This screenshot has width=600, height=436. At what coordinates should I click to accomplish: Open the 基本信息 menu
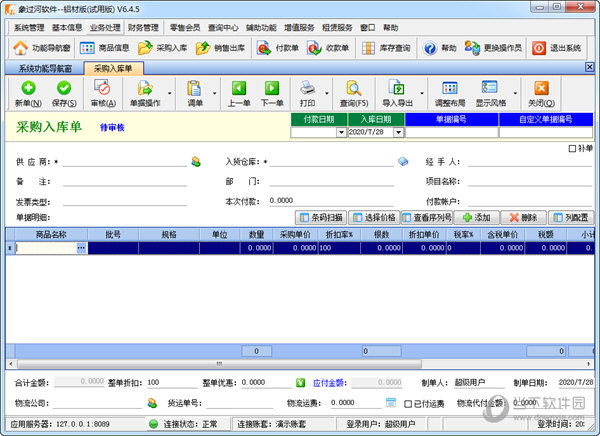click(67, 28)
